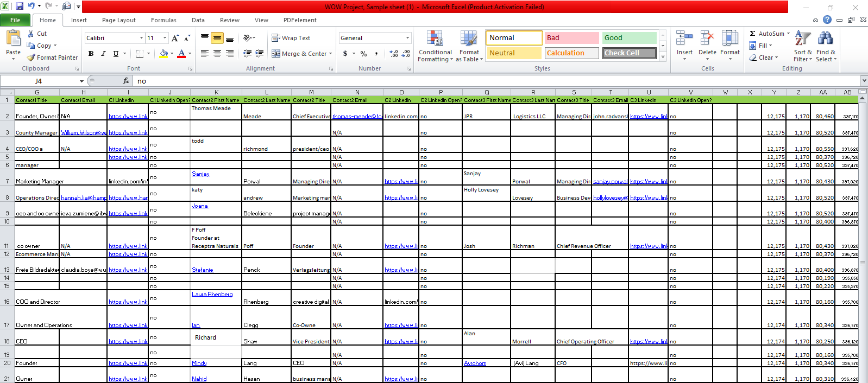The image size is (868, 383).
Task: Click the Font Color red A swatch
Action: [181, 54]
